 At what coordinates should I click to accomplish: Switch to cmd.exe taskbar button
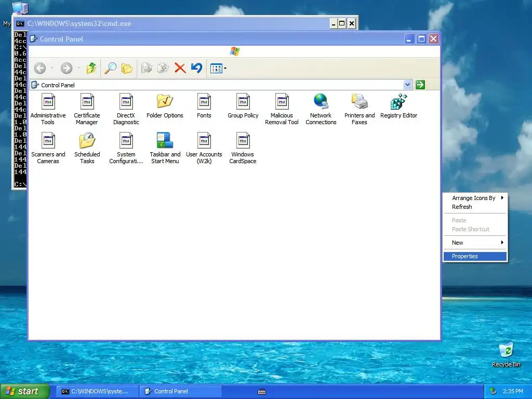coord(97,391)
